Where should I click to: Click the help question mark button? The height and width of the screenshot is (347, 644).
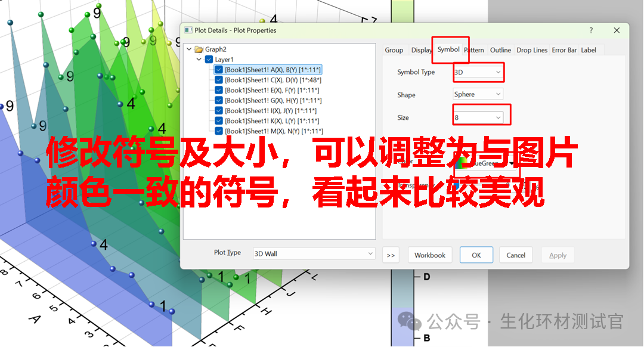tap(591, 30)
